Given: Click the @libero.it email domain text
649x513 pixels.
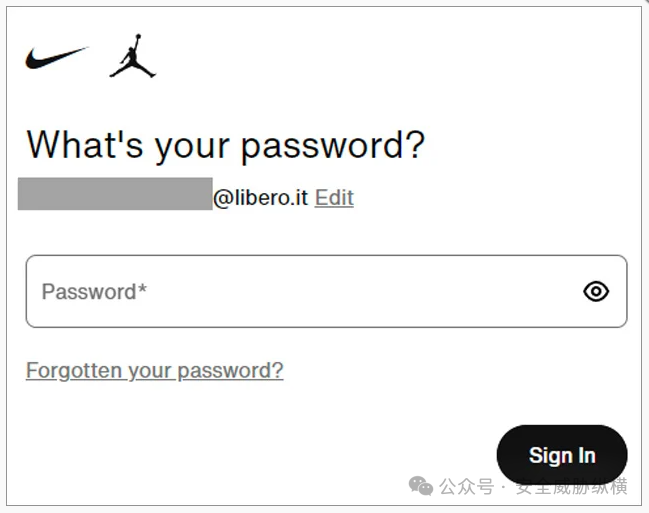Looking at the screenshot, I should pos(261,197).
